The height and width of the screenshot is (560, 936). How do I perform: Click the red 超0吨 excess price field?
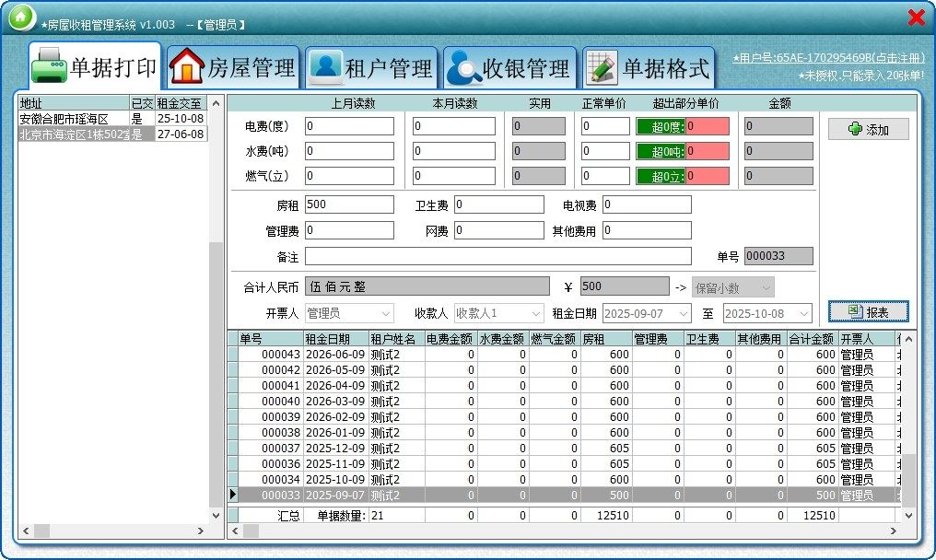point(708,152)
